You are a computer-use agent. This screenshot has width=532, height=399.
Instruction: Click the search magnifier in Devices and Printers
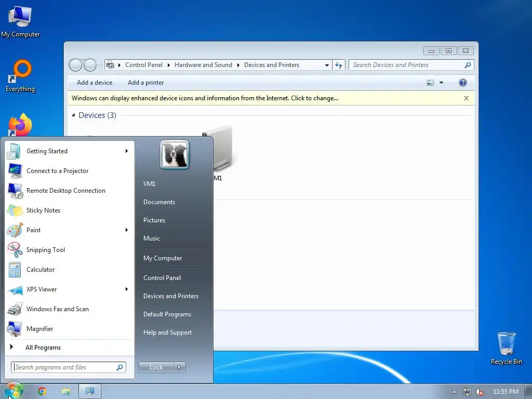click(x=468, y=65)
